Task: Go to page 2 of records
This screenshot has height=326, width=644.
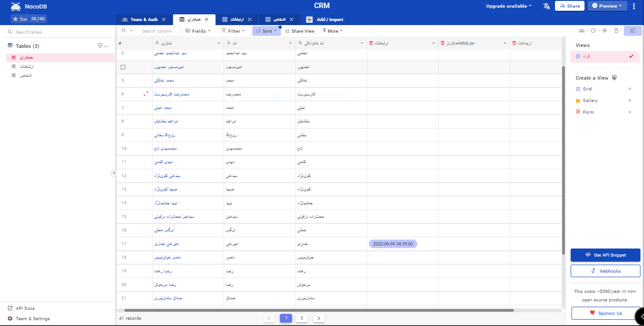Action: [301, 318]
